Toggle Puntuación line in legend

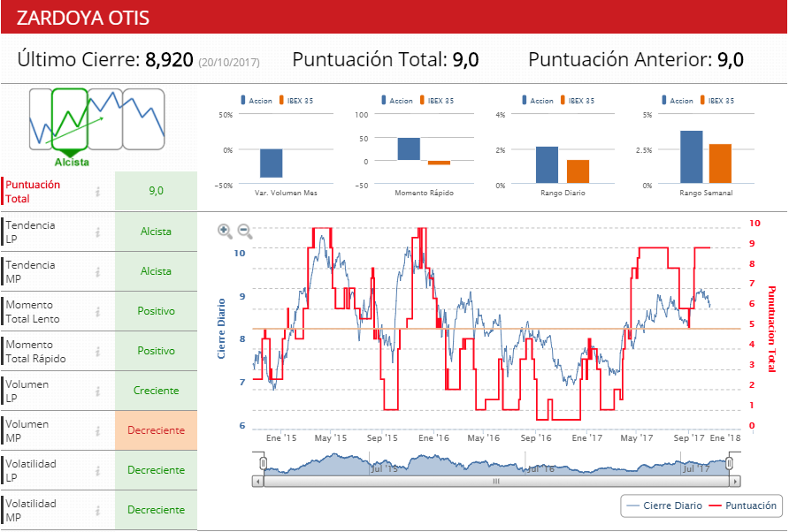(743, 505)
